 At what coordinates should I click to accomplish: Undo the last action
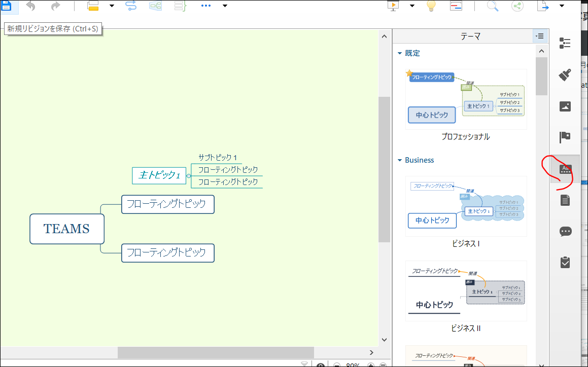(x=31, y=6)
